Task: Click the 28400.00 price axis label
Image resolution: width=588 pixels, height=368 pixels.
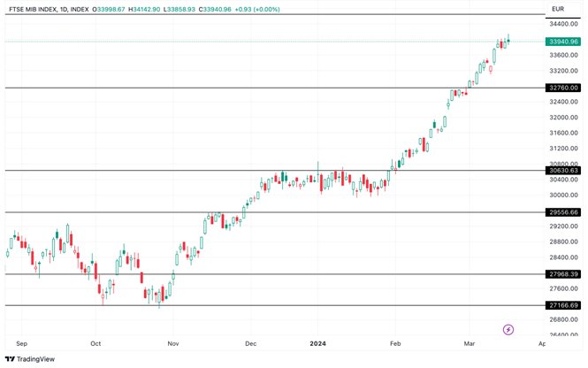Action: point(563,257)
